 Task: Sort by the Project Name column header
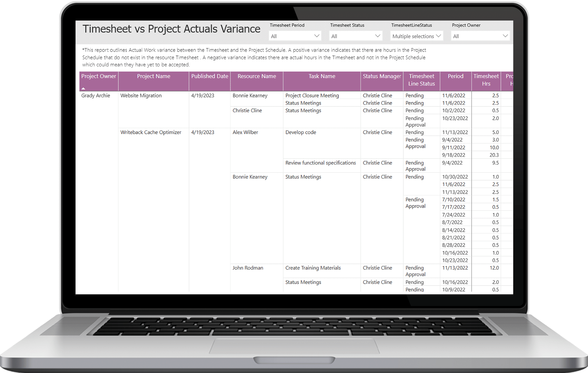tap(153, 76)
